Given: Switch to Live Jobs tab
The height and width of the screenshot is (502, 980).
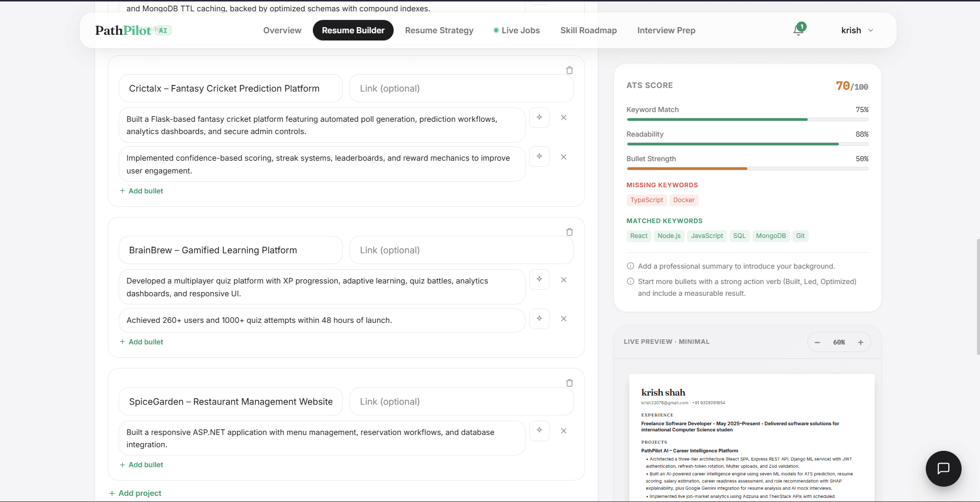Looking at the screenshot, I should [517, 30].
